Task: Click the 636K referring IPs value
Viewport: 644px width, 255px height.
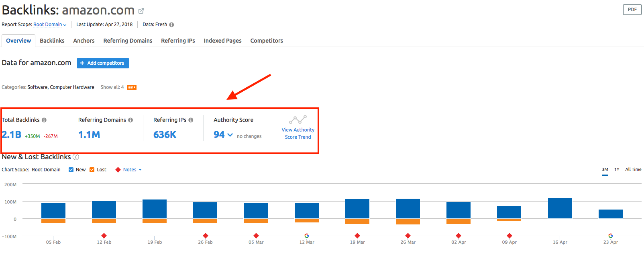Action: 165,135
